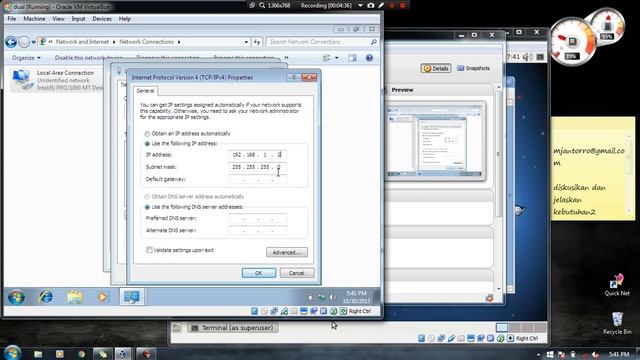640x360 pixels.
Task: Open the VirtualBox Devices menu
Action: pos(102,19)
